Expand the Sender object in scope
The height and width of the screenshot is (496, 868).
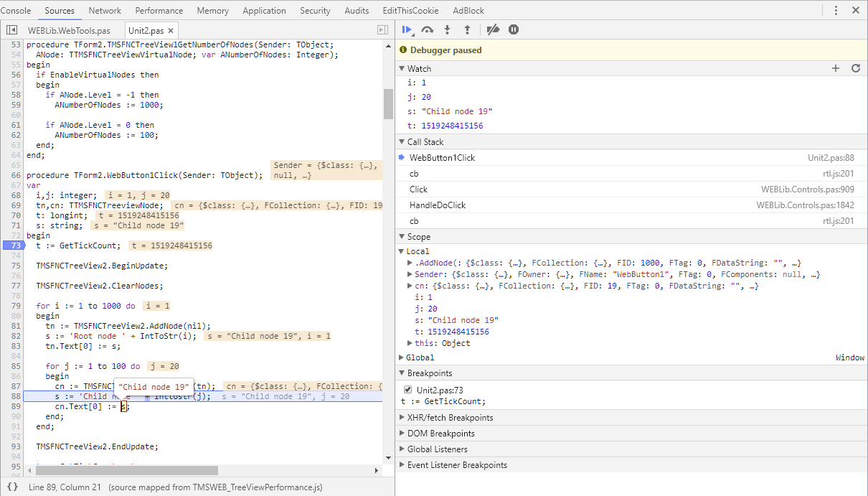click(410, 274)
